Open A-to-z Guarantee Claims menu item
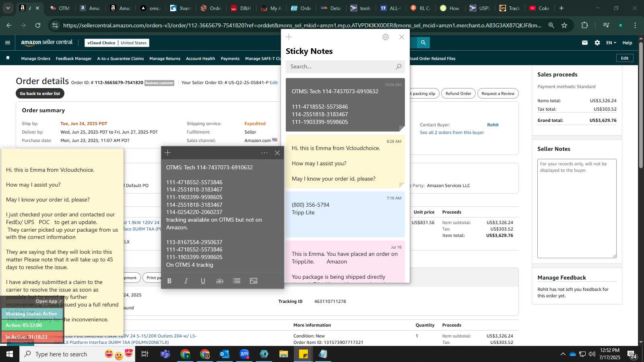 120,58
